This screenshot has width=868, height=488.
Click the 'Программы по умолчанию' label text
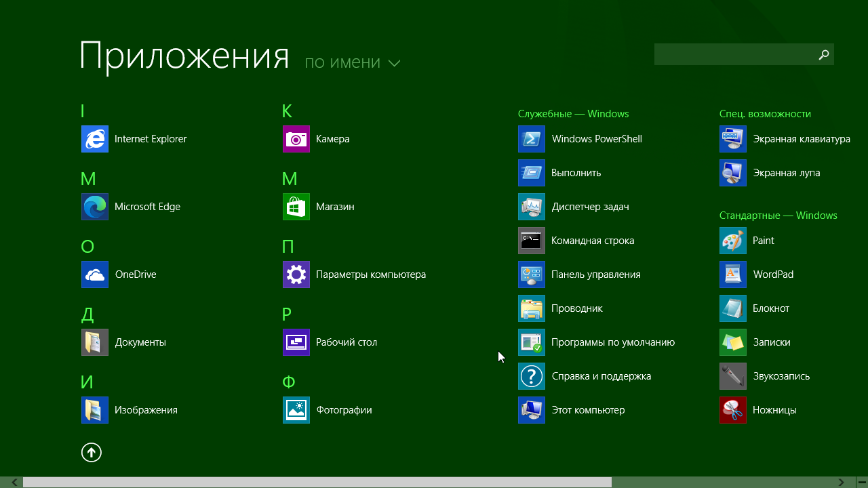click(x=613, y=342)
